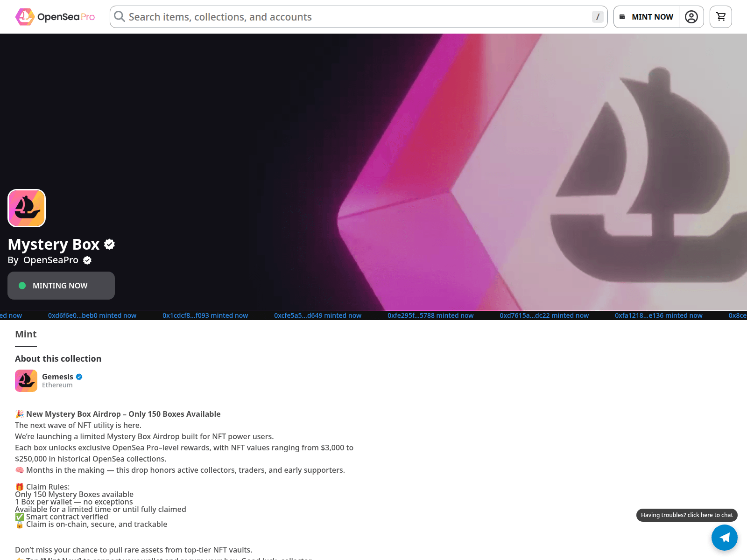The width and height of the screenshot is (747, 560).
Task: Click the search magnifier icon
Action: (x=120, y=17)
